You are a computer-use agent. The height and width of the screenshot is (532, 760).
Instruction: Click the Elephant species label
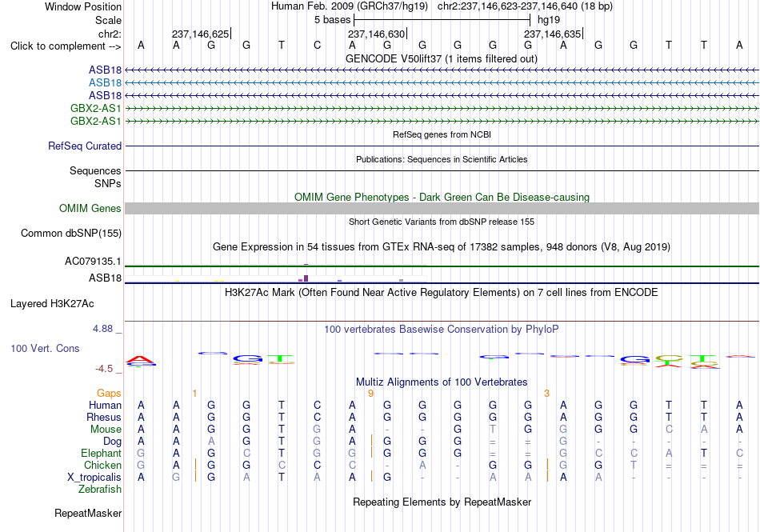(x=101, y=453)
